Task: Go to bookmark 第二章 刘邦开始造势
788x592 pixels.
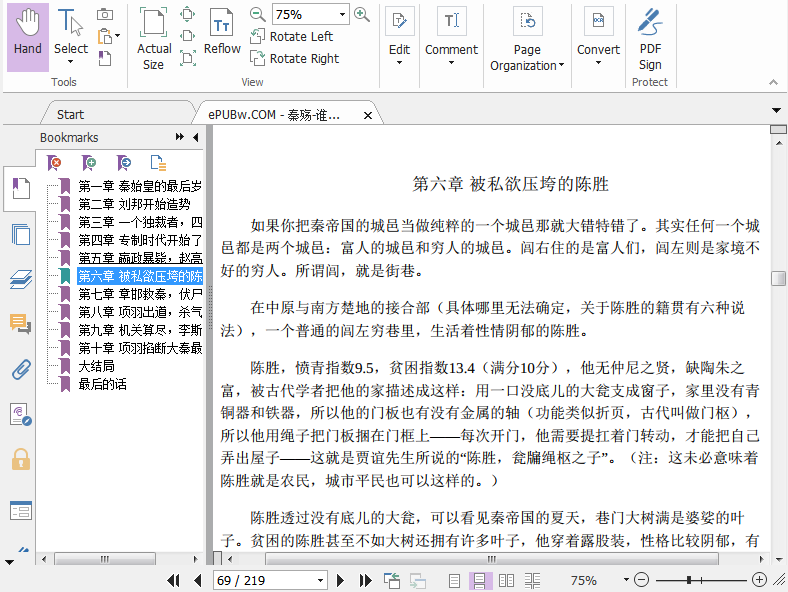Action: click(x=134, y=204)
